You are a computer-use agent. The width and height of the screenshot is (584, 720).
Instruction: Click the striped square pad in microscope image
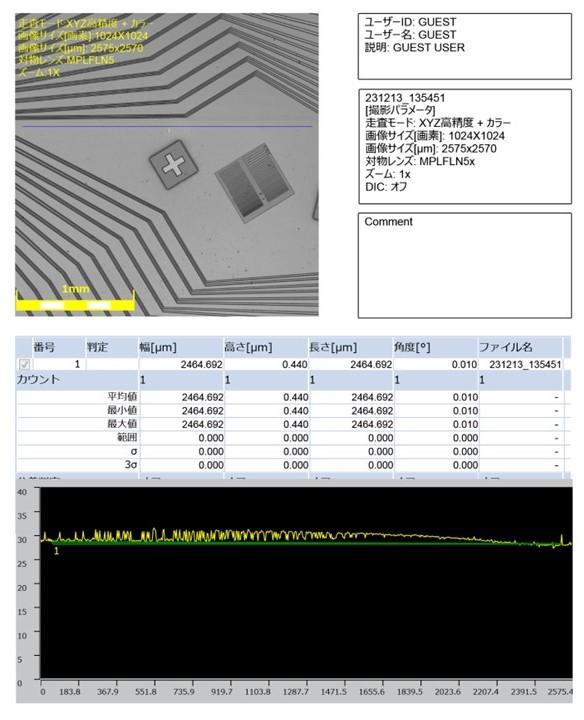[254, 183]
